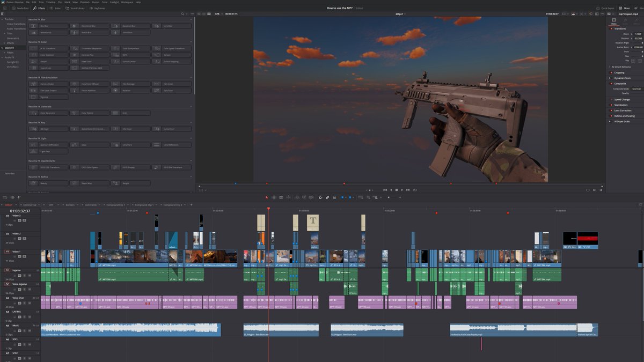Toggle the Mixer panel button
The image size is (644, 362).
pyautogui.click(x=625, y=9)
